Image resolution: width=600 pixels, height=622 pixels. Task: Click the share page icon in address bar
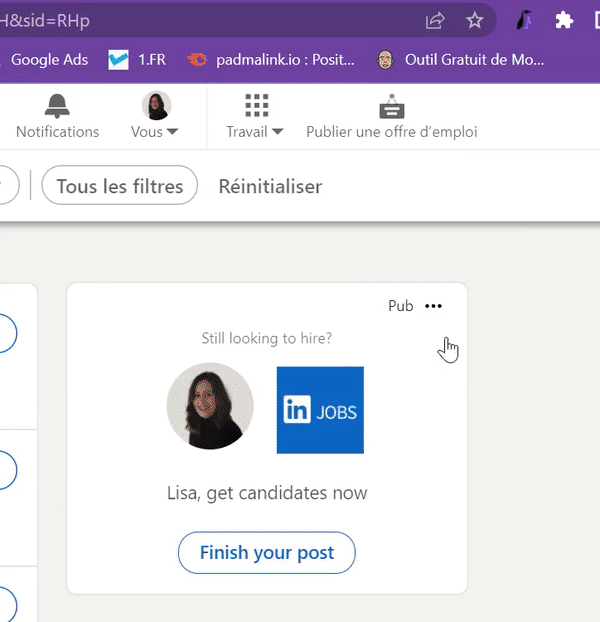coord(435,20)
